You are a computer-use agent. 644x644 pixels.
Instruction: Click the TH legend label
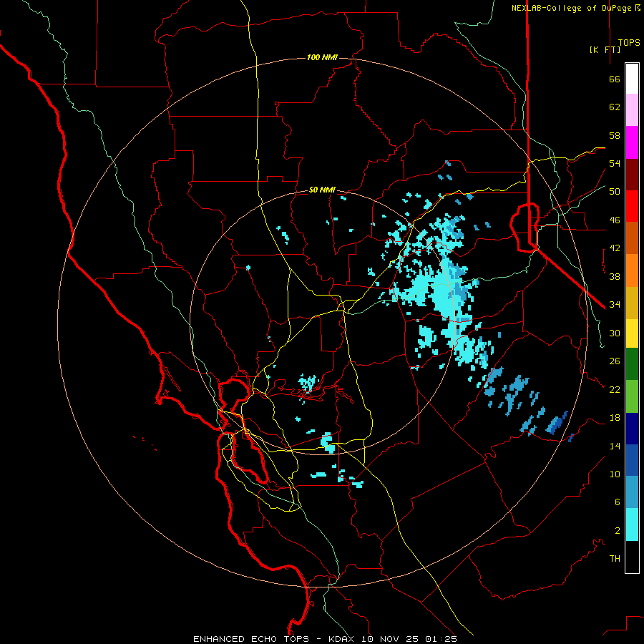[x=615, y=559]
